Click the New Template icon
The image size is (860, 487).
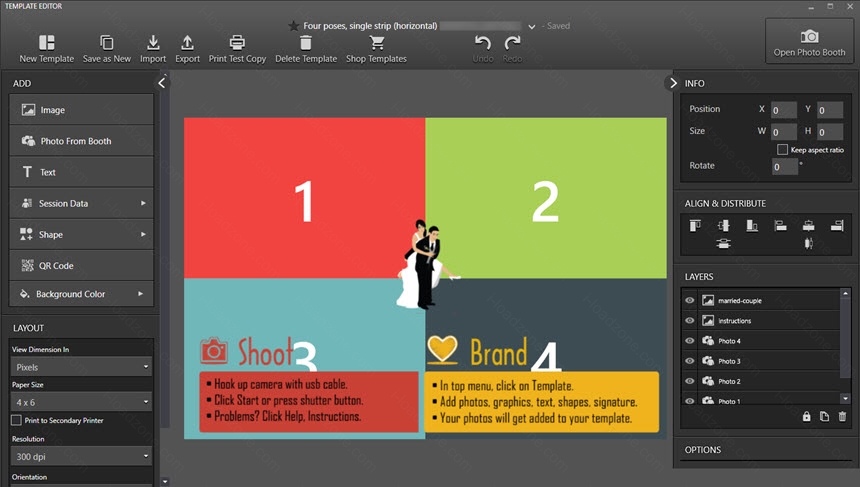tap(47, 43)
